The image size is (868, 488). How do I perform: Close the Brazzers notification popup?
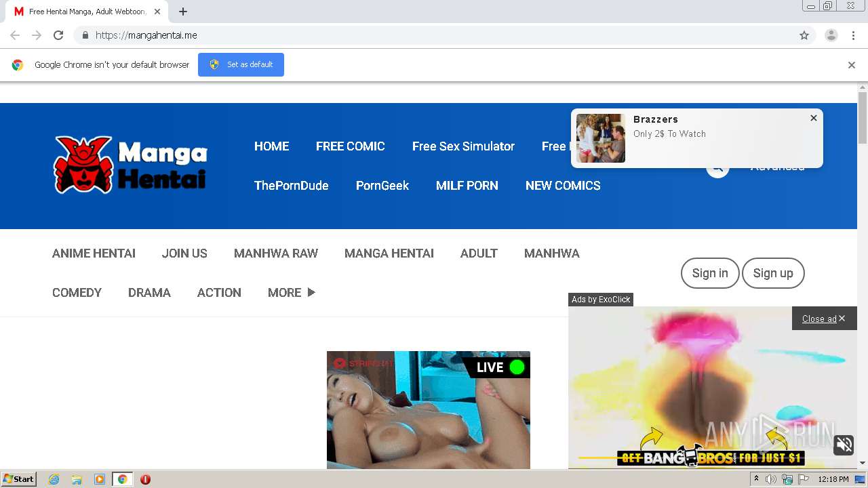coord(814,118)
